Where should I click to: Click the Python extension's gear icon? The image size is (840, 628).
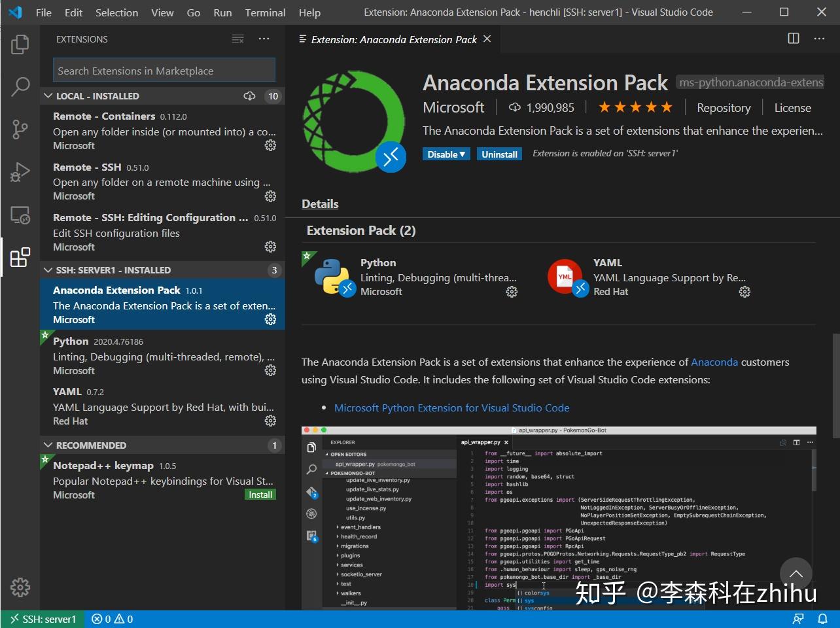point(270,370)
